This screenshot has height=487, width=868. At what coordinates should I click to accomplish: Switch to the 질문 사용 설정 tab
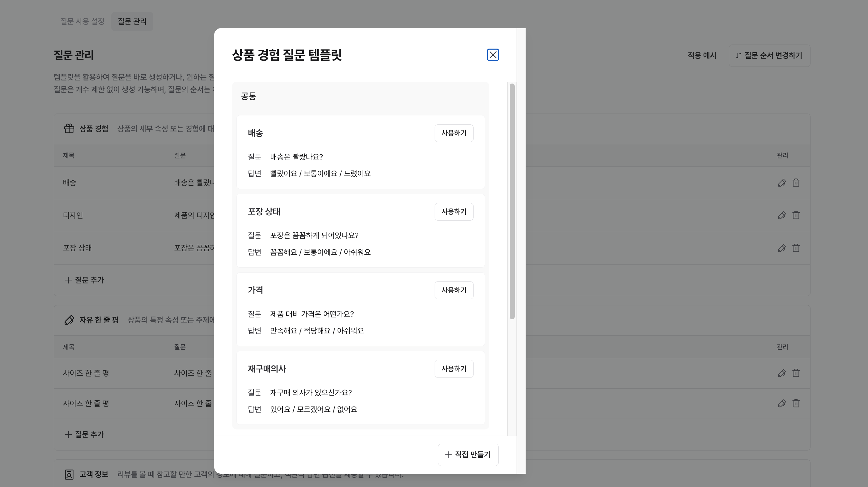(x=82, y=21)
